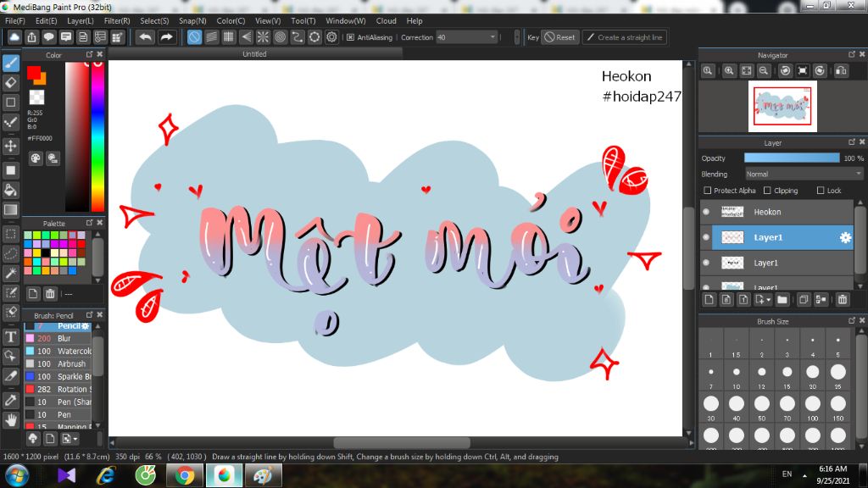Turn snap off icon
This screenshot has width=868, height=488.
[194, 37]
